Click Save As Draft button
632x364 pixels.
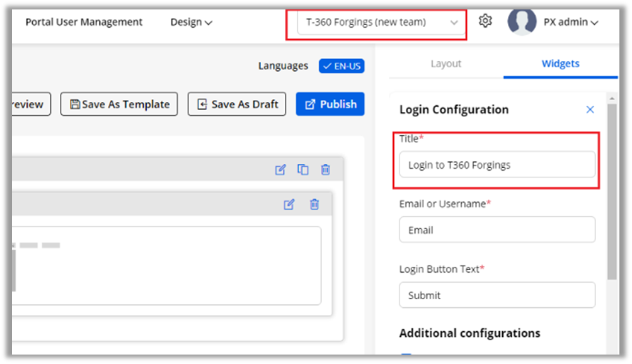point(237,105)
